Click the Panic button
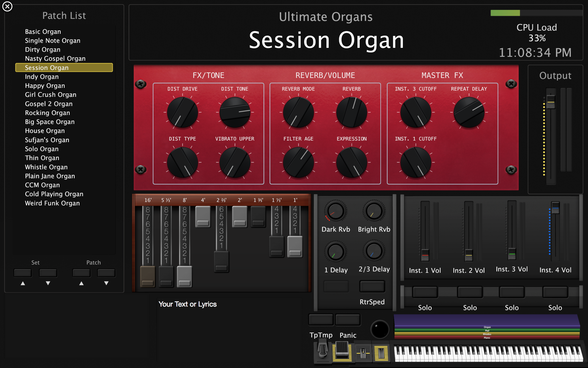Viewport: 588px width, 368px height. (x=348, y=319)
